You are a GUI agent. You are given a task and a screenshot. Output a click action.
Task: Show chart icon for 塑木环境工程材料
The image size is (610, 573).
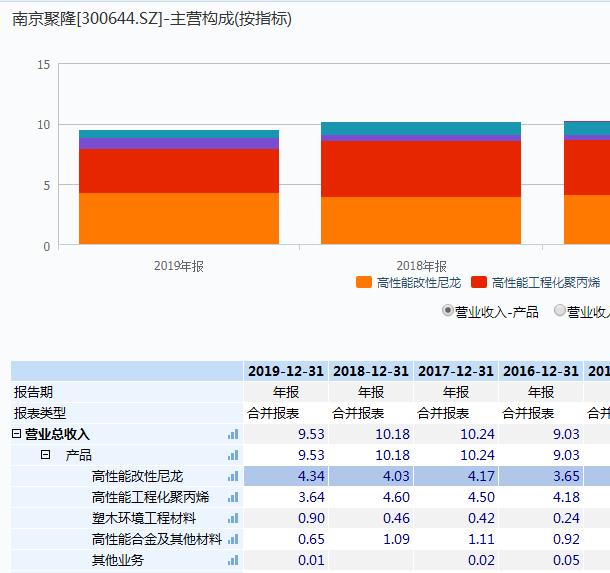[233, 518]
